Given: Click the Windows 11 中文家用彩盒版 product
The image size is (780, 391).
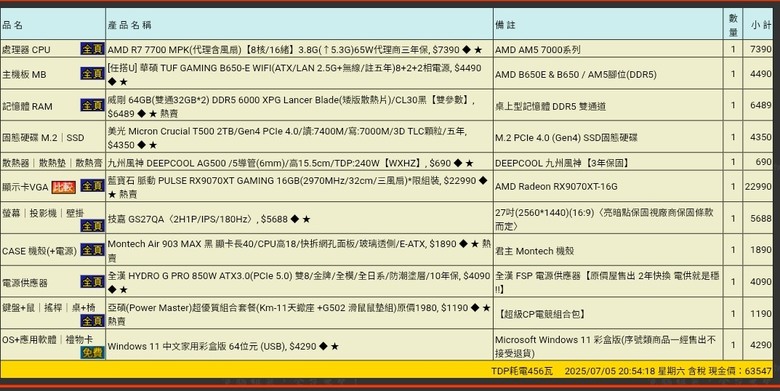Looking at the screenshot, I should coord(223,346).
